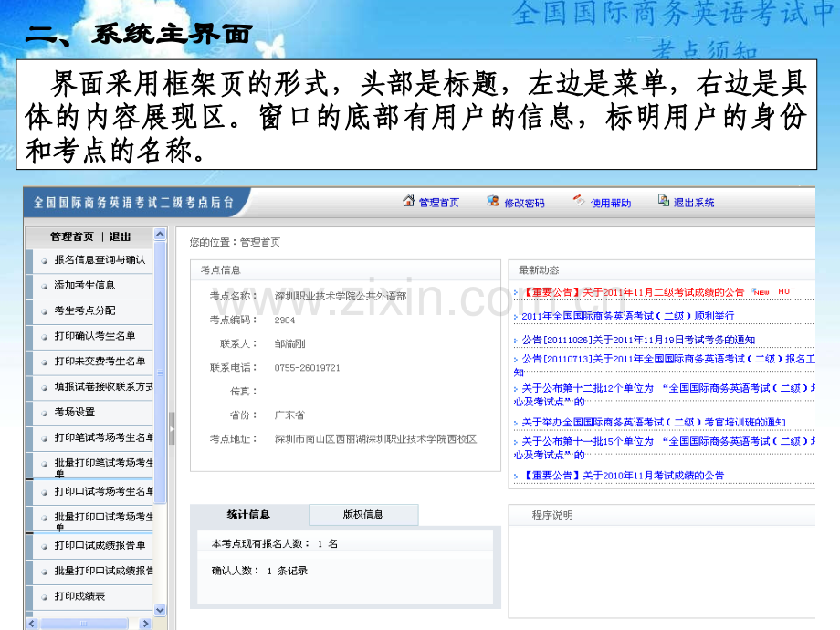Open 打印确认考生名单 menu item
The width and height of the screenshot is (840, 630).
[x=95, y=336]
